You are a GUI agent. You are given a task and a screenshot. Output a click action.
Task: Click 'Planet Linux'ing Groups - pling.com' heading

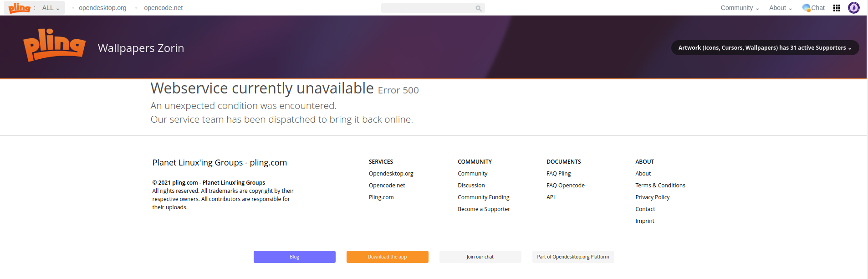click(220, 163)
